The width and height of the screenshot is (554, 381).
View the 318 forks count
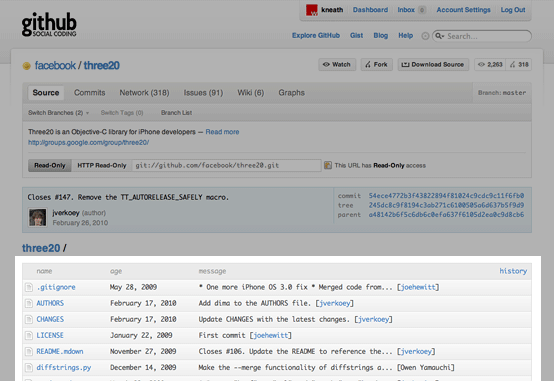coord(519,64)
